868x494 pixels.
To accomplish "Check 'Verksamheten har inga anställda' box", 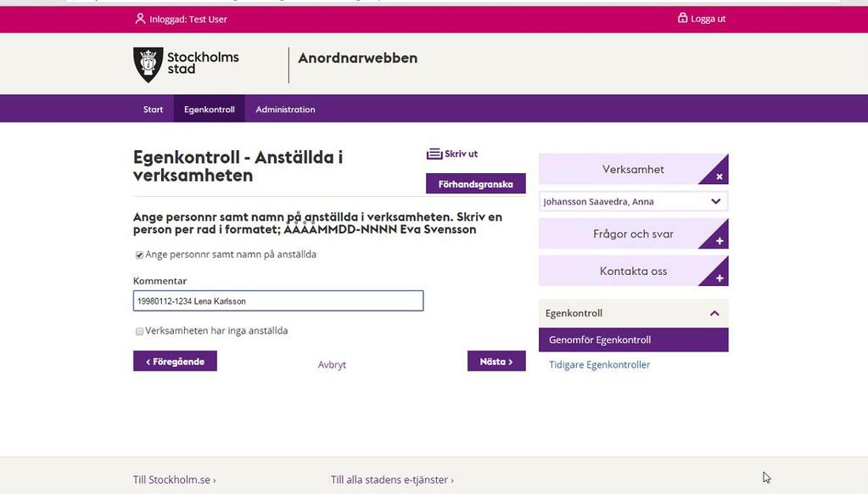I will pos(139,331).
